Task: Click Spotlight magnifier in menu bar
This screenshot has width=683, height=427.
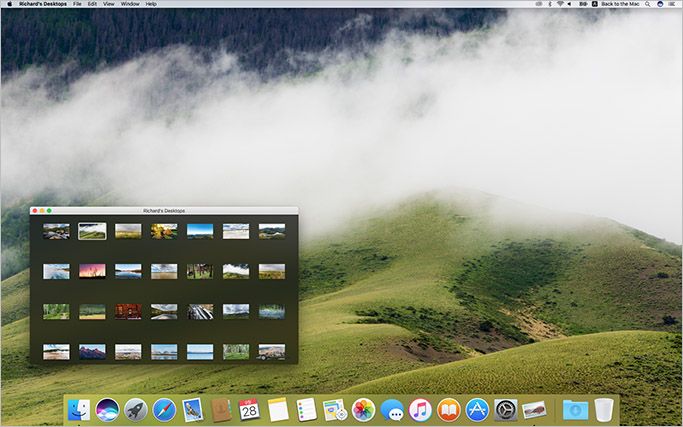Action: [648, 4]
